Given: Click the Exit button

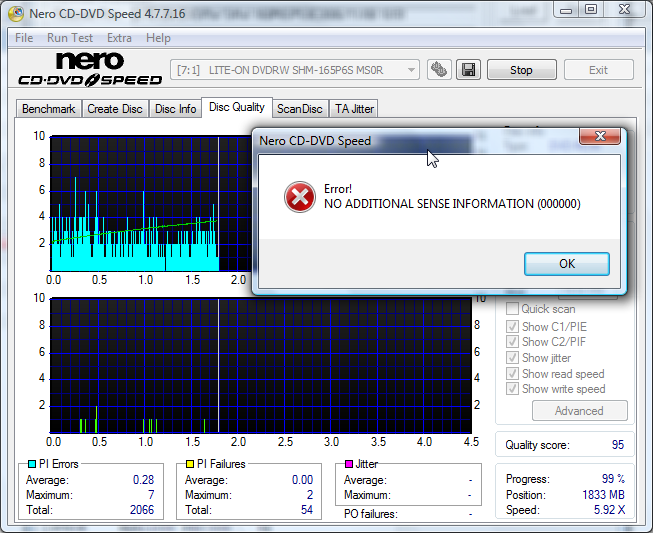Looking at the screenshot, I should (598, 70).
